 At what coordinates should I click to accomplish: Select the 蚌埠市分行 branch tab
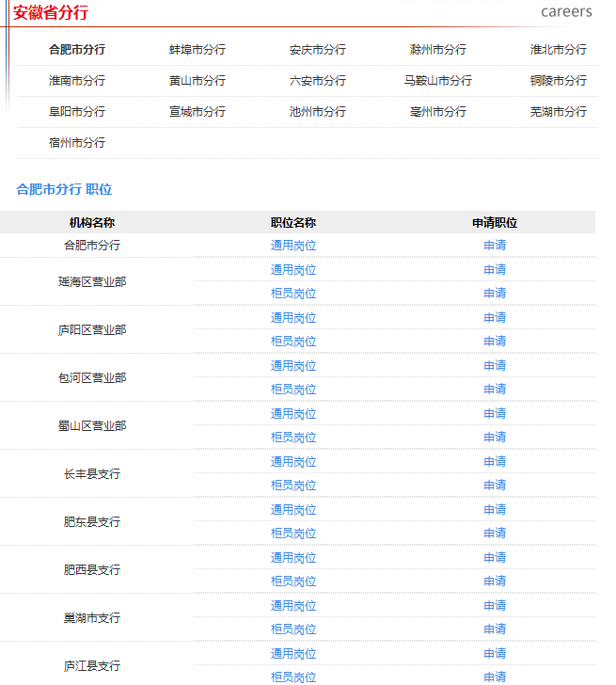(x=197, y=50)
